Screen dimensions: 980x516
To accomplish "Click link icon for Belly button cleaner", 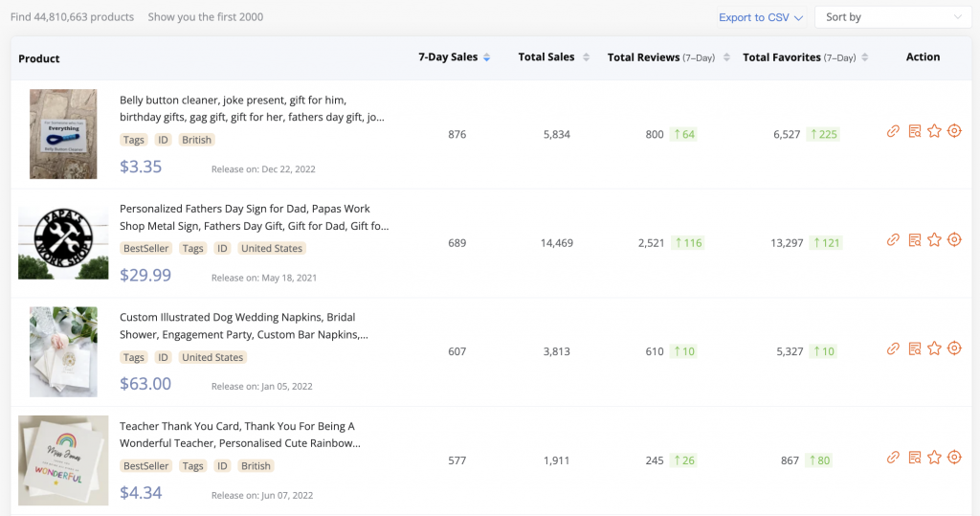I will coord(893,131).
